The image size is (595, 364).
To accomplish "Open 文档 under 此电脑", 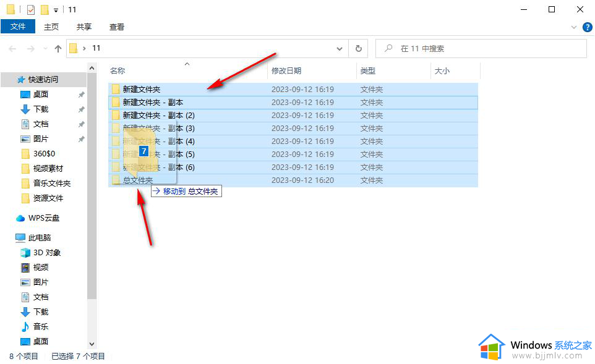I will pyautogui.click(x=41, y=297).
